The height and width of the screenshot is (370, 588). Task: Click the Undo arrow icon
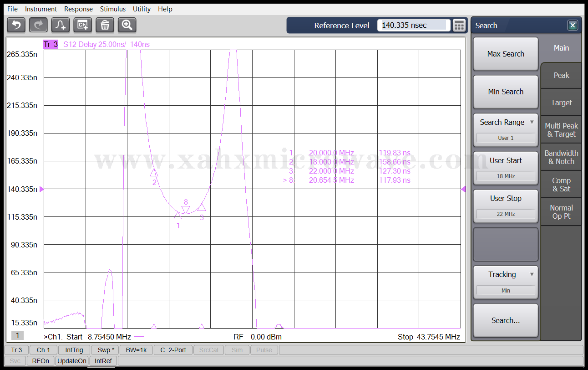pos(16,25)
